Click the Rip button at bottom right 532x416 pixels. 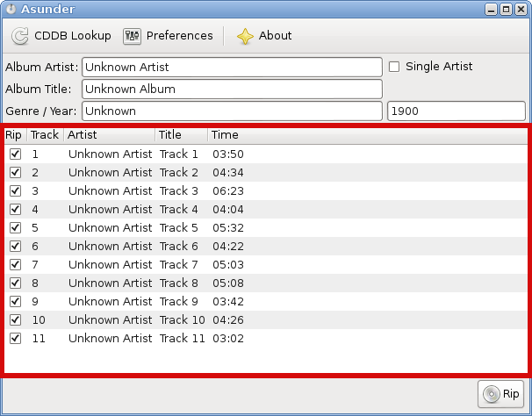(500, 394)
